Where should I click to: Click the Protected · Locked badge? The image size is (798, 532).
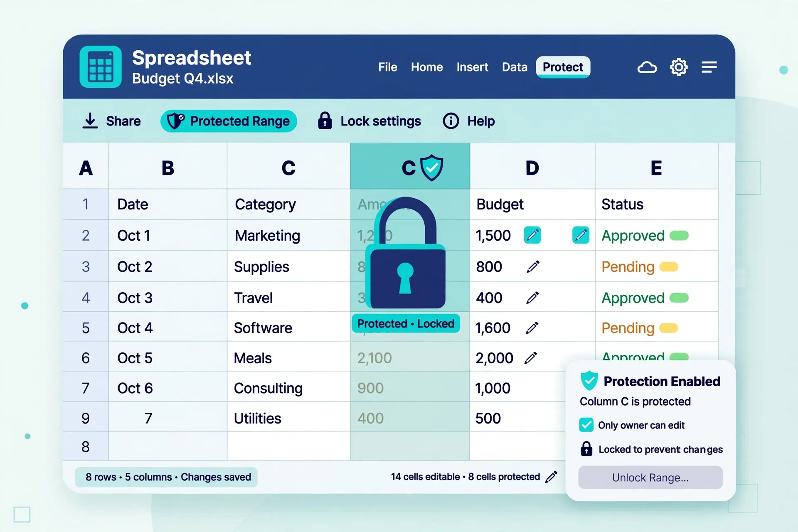406,323
